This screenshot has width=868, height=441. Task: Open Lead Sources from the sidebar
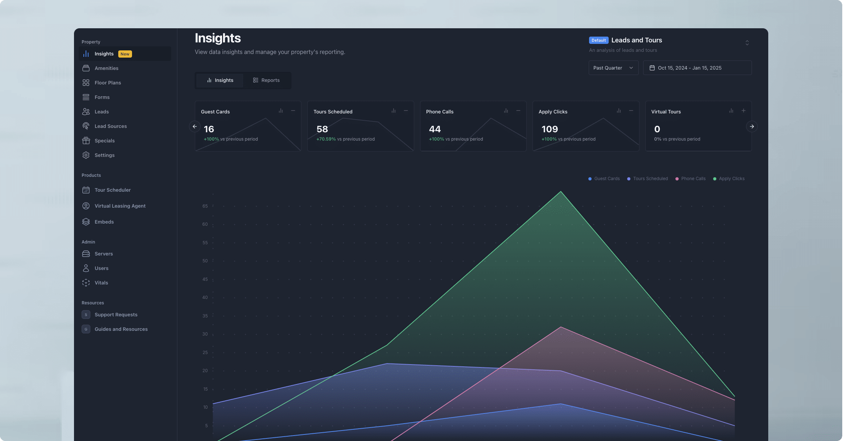(110, 126)
